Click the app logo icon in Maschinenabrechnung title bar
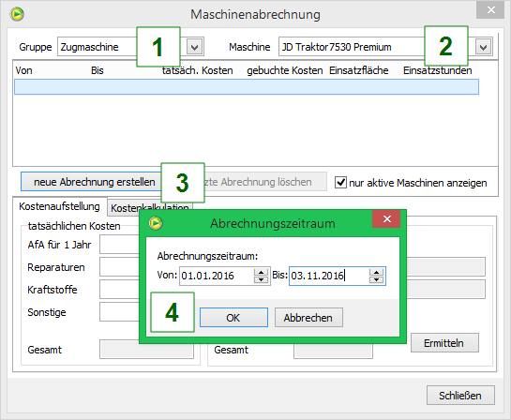Screen dimensions: 511x420 tap(17, 14)
